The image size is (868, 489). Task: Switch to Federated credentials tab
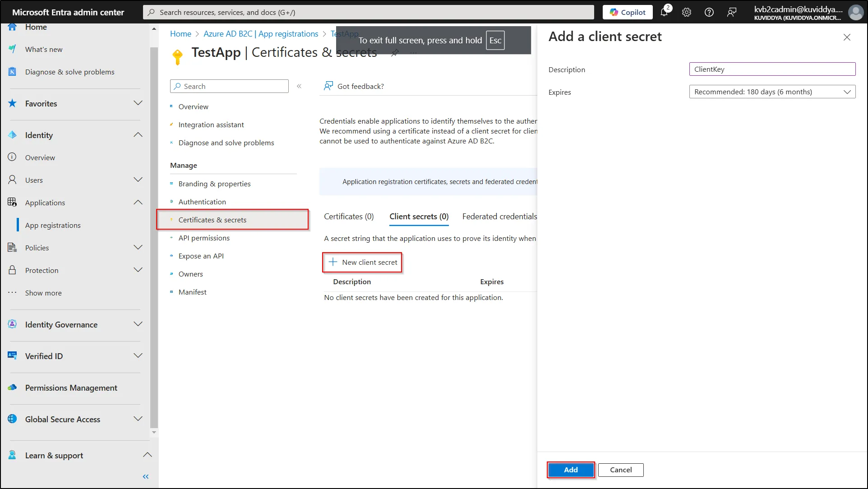[x=499, y=217]
